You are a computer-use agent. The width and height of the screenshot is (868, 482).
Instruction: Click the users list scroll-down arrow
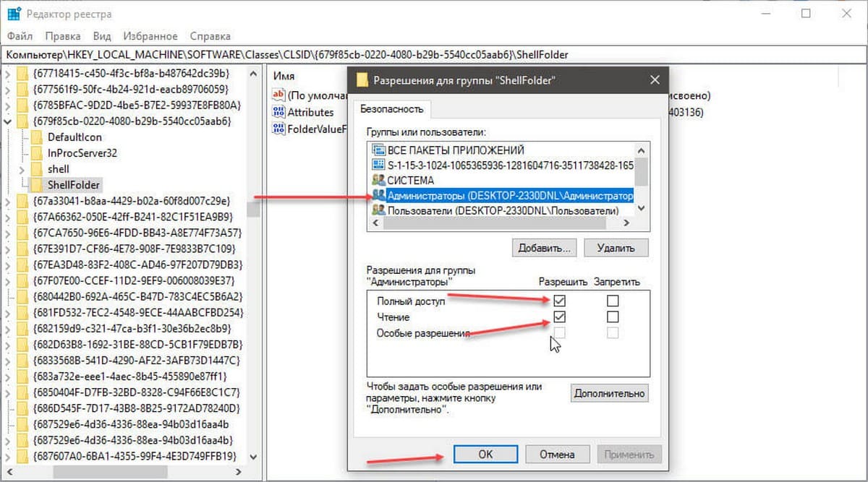tap(642, 210)
